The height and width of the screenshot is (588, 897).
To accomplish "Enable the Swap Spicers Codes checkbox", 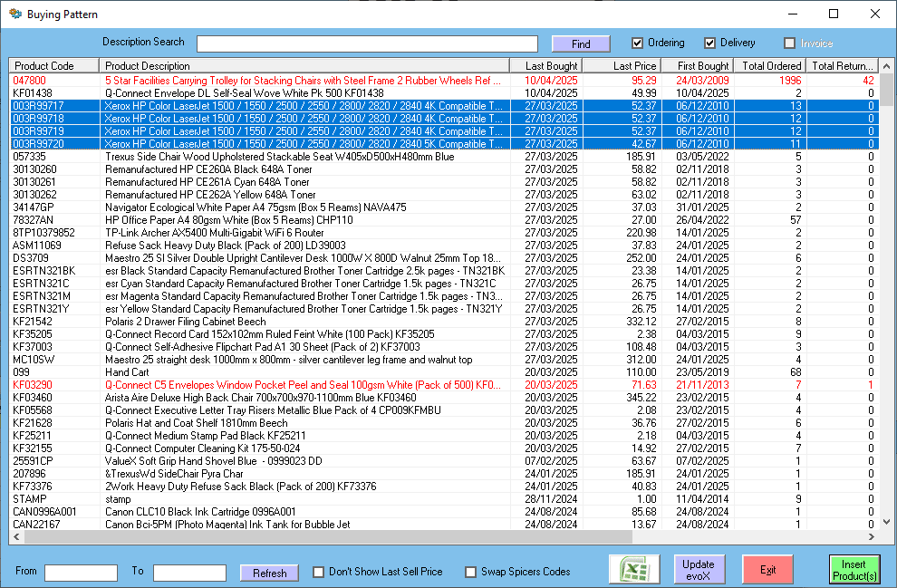I will (471, 572).
